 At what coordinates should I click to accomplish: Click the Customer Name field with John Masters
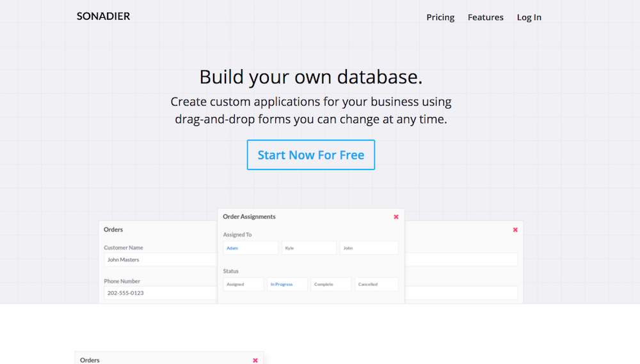pyautogui.click(x=160, y=260)
